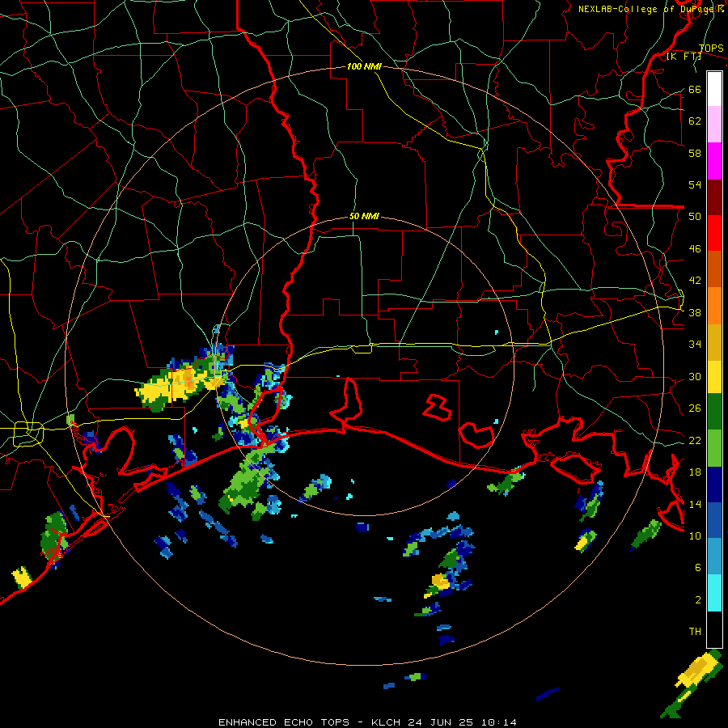This screenshot has height=728, width=728.
Task: Click legend value 42
Action: pyautogui.click(x=695, y=281)
